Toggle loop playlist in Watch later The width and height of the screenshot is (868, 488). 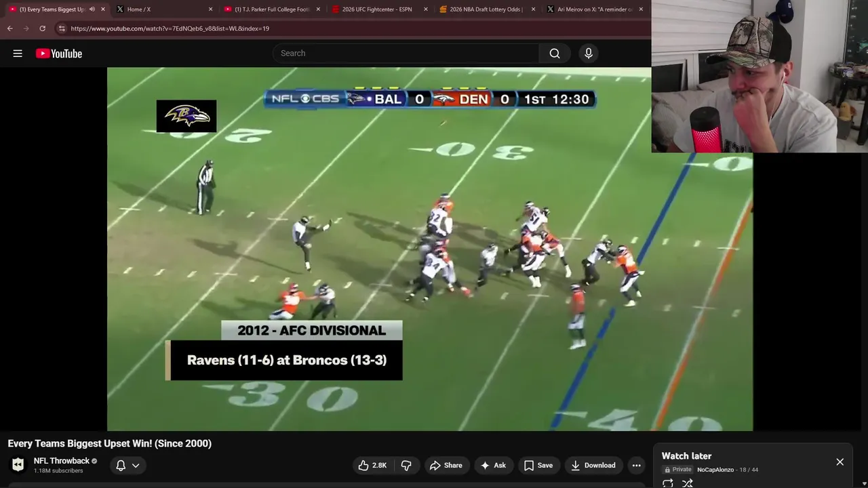point(668,483)
